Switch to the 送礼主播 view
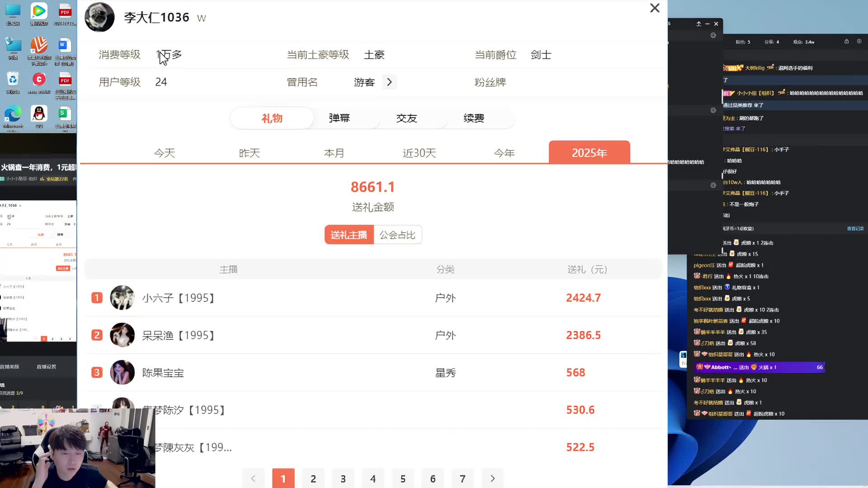Screen dimensions: 868x488 (349, 235)
